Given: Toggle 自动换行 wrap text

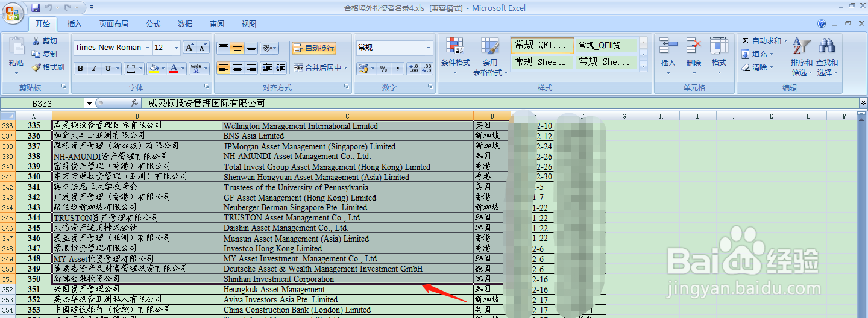Looking at the screenshot, I should coord(314,48).
